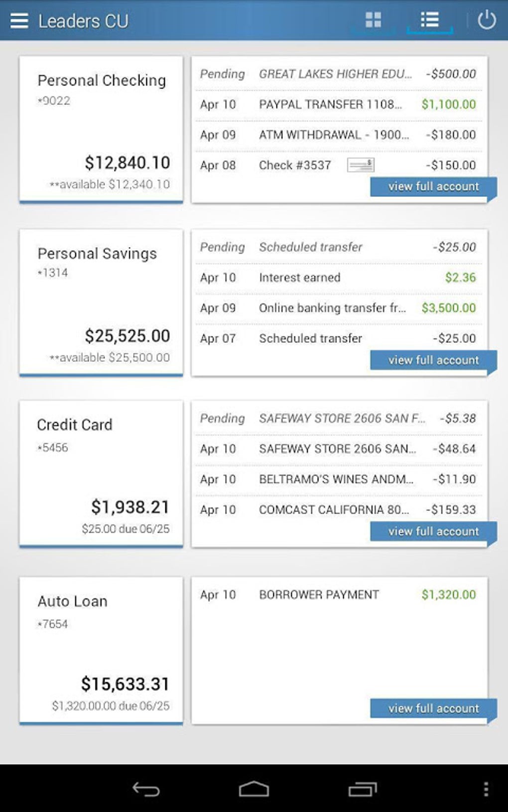Open check image for Check #3537
The image size is (508, 812).
pyautogui.click(x=361, y=165)
